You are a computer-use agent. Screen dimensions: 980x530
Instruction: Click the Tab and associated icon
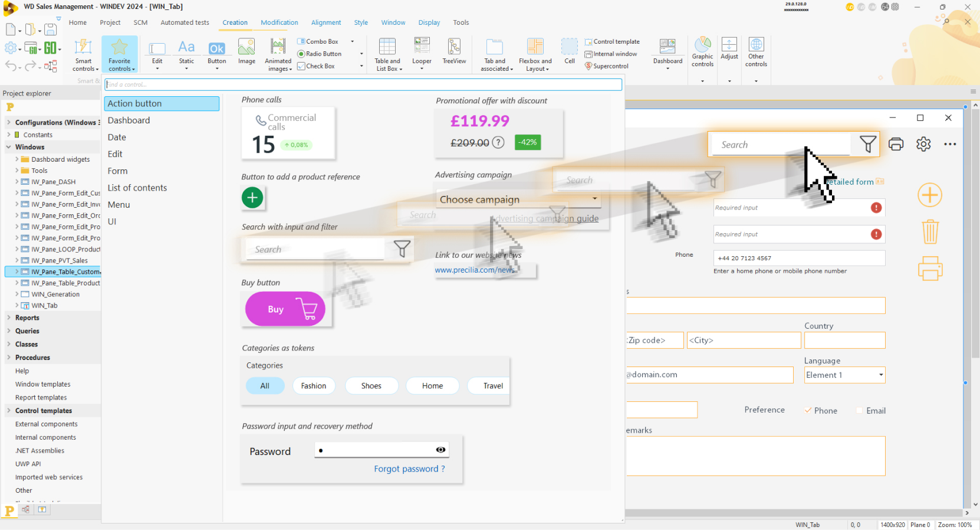click(x=494, y=47)
